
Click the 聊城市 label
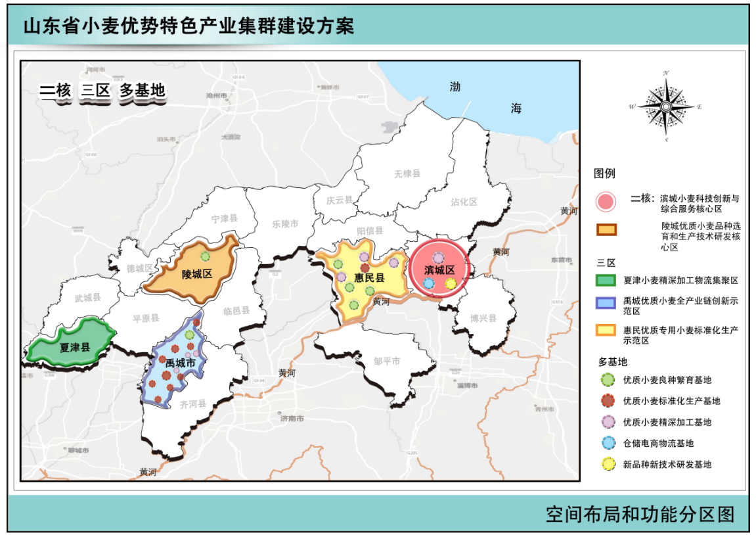click(78, 451)
